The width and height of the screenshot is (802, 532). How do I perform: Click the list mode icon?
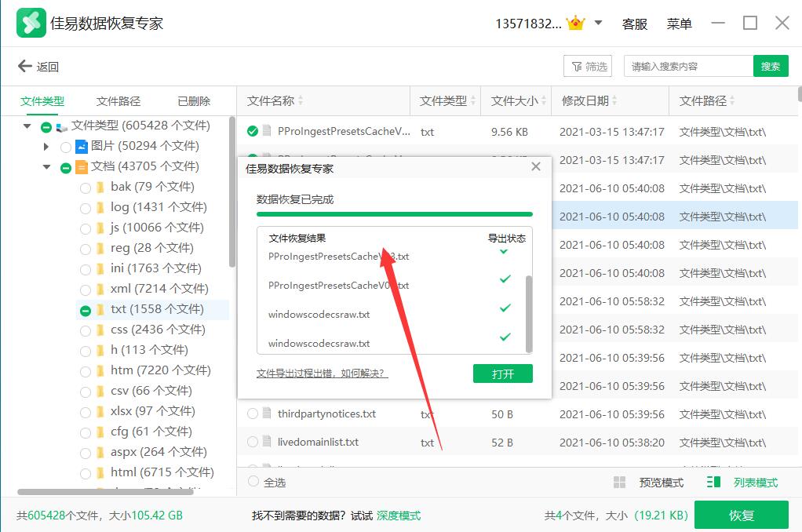point(713,482)
